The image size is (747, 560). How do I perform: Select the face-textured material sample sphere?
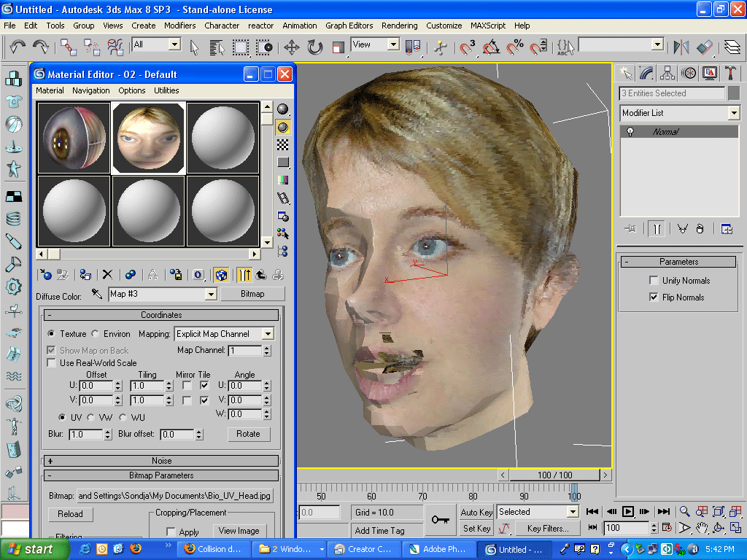(148, 137)
